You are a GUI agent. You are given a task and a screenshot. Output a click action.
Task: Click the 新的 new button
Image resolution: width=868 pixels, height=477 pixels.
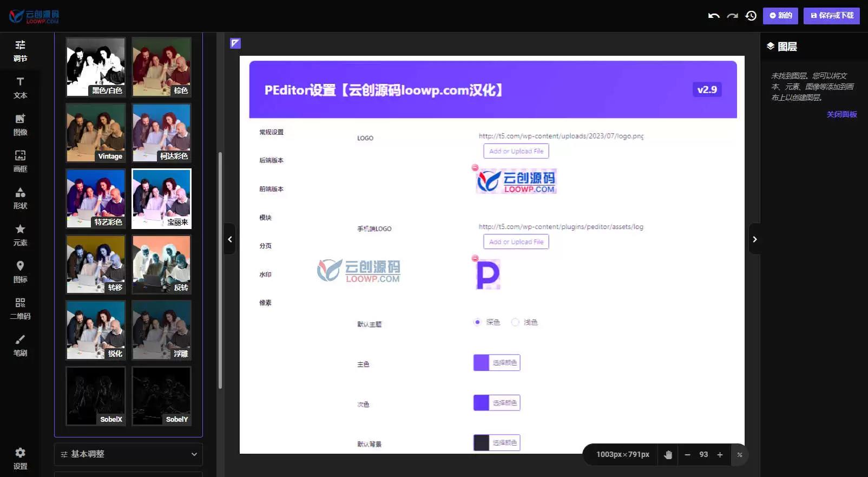click(x=780, y=16)
